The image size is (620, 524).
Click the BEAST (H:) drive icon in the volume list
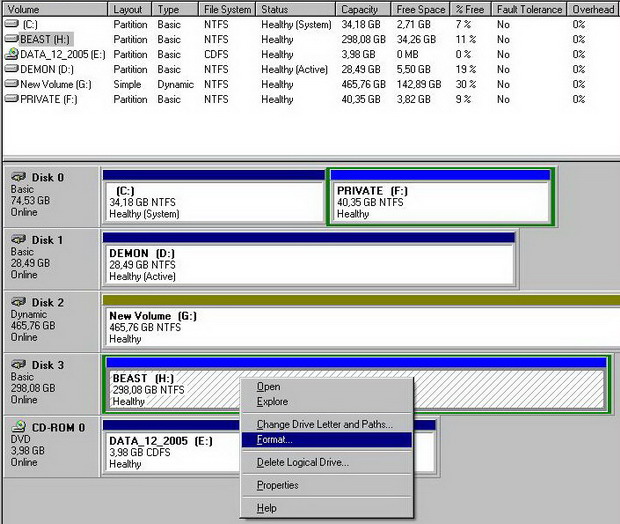click(x=12, y=39)
